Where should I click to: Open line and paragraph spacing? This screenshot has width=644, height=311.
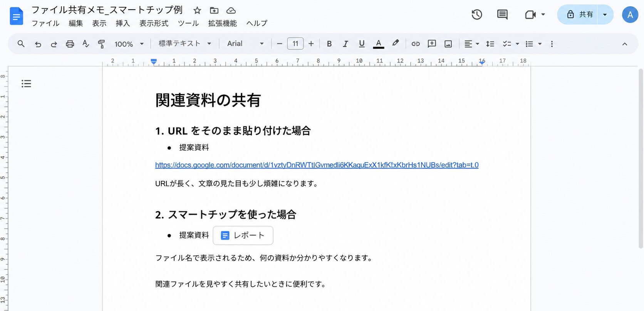coord(490,44)
